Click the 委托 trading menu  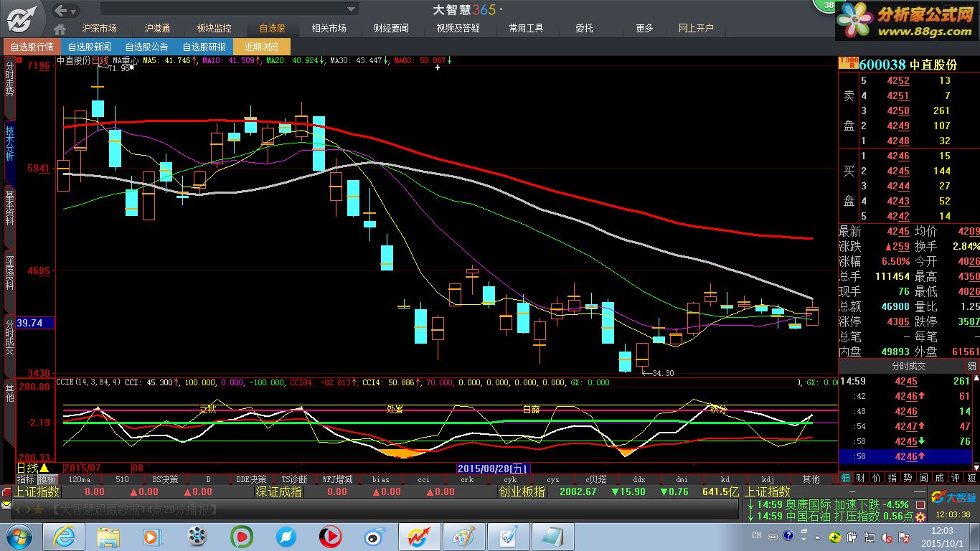[x=584, y=28]
